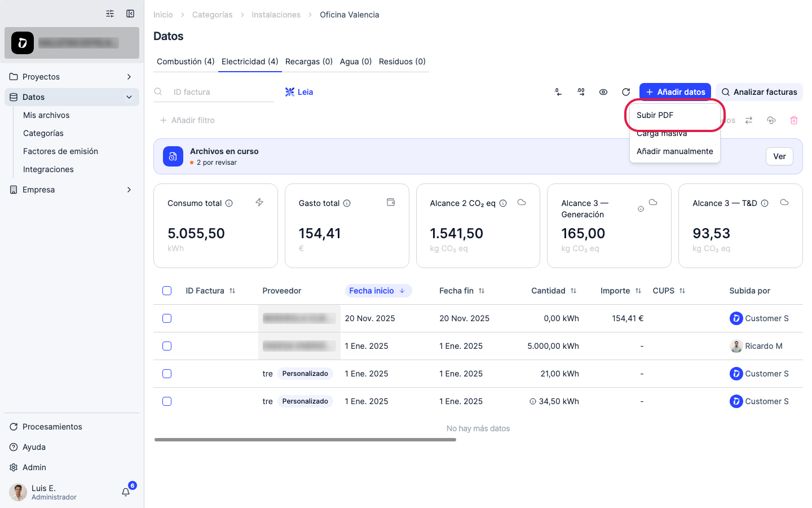Click the info icon next to Alcance 2 CO₂ eq

point(503,203)
